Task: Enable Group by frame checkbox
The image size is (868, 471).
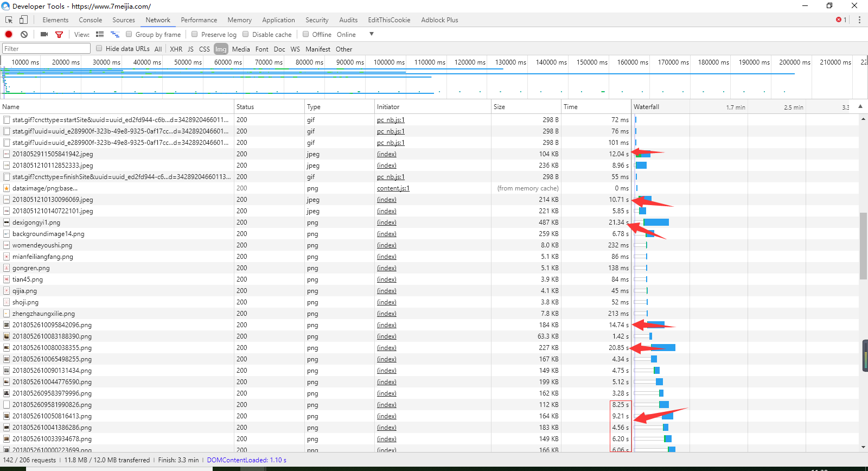Action: (x=129, y=34)
